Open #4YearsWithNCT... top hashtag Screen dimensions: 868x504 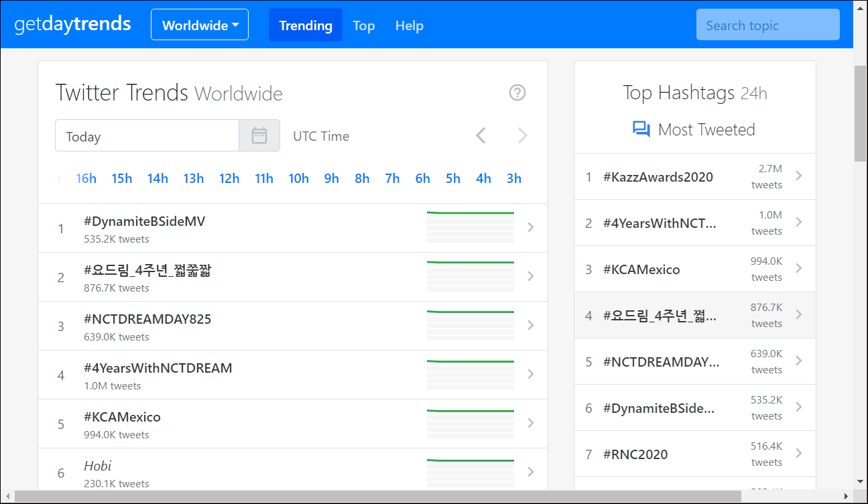tap(660, 223)
